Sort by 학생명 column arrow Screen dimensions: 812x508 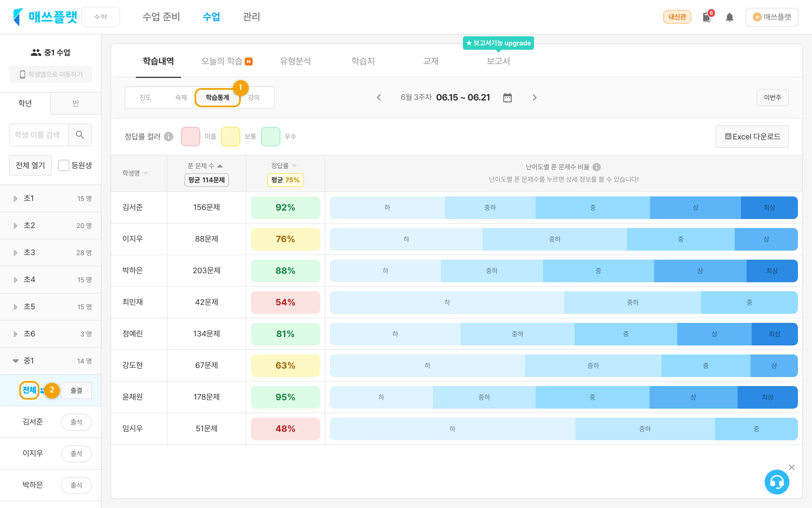click(x=145, y=173)
